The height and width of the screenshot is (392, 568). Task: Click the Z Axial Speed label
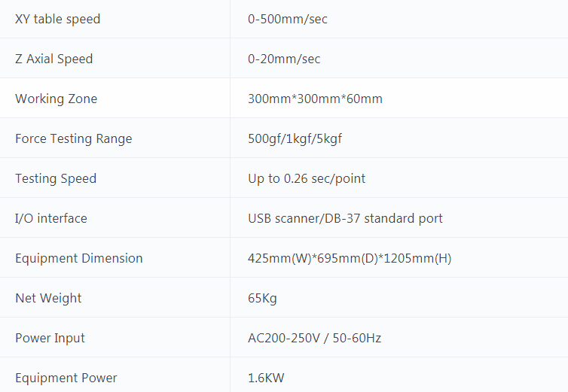pyautogui.click(x=53, y=59)
